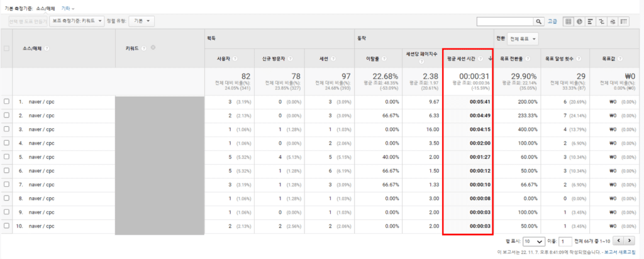Switch to data table view icon
Image resolution: width=644 pixels, height=259 pixels.
click(x=569, y=21)
